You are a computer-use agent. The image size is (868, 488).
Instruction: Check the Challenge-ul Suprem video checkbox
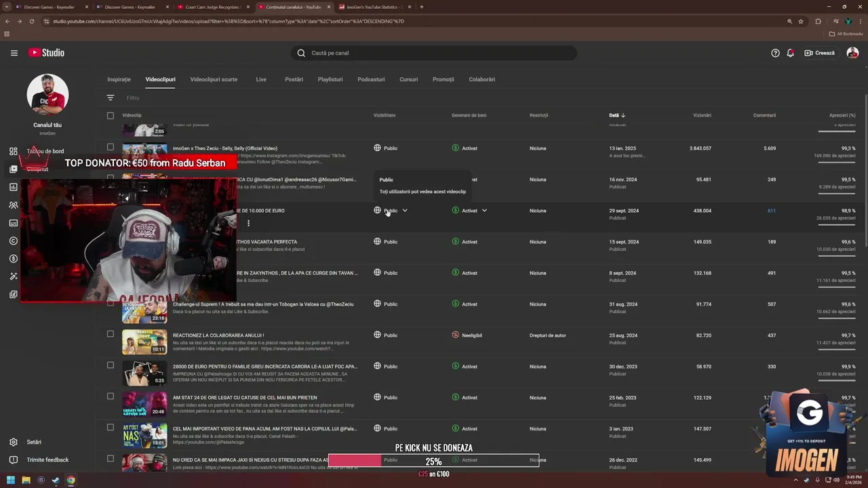(111, 303)
